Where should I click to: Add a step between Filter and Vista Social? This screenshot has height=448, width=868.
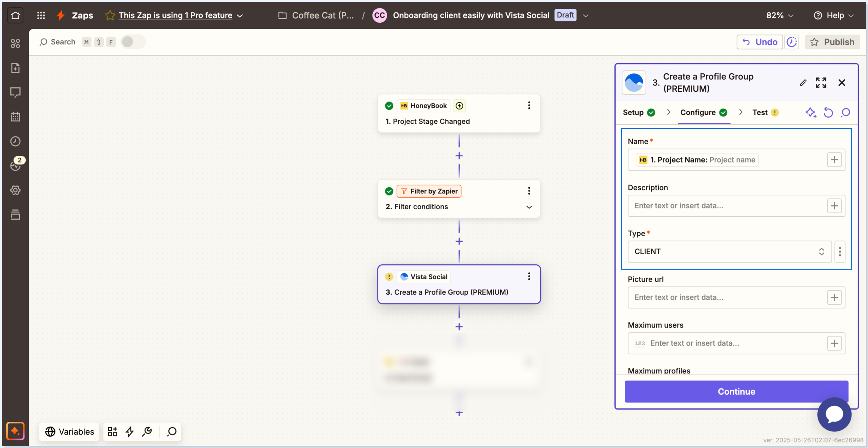(459, 241)
